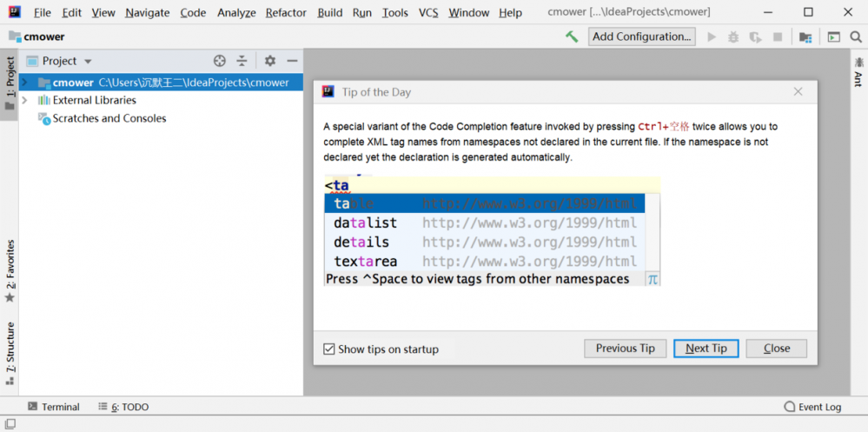Click Add Configuration button
Image resolution: width=868 pixels, height=432 pixels.
point(641,37)
